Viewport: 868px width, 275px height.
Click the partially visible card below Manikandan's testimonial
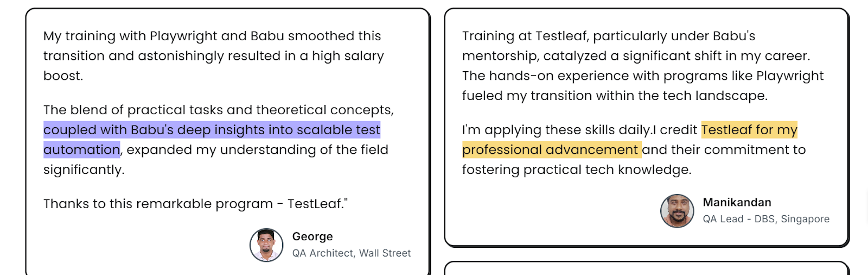point(647,268)
